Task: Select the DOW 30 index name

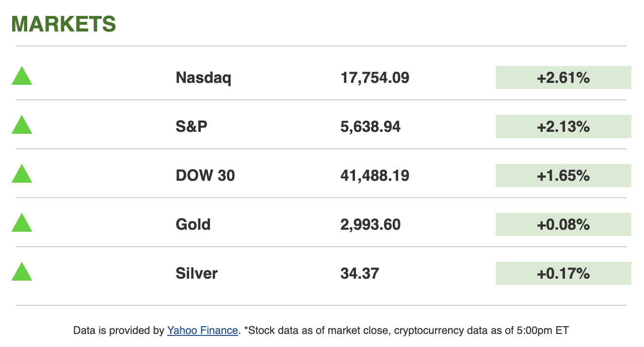Action: pos(205,175)
